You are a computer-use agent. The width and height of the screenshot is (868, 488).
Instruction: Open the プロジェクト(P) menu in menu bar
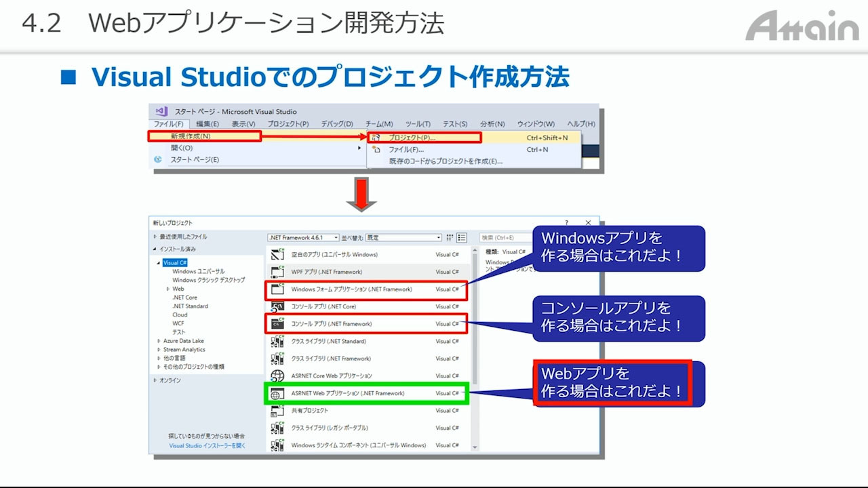[x=288, y=124]
